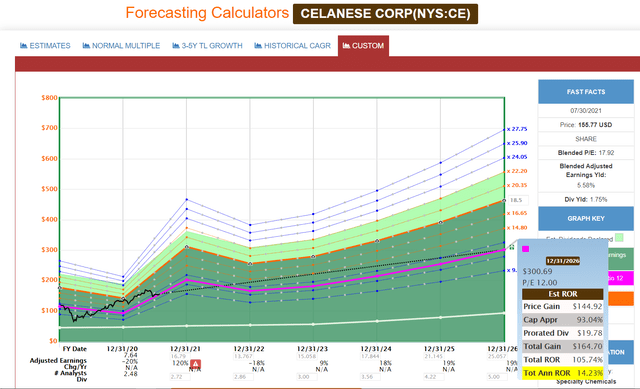The image size is (640, 389).
Task: Click the chart icon beside NORMAL MULTIPLE
Action: 86,46
